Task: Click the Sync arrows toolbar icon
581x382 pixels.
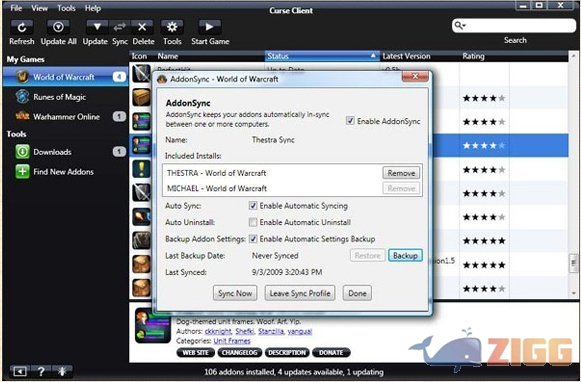Action: (119, 27)
